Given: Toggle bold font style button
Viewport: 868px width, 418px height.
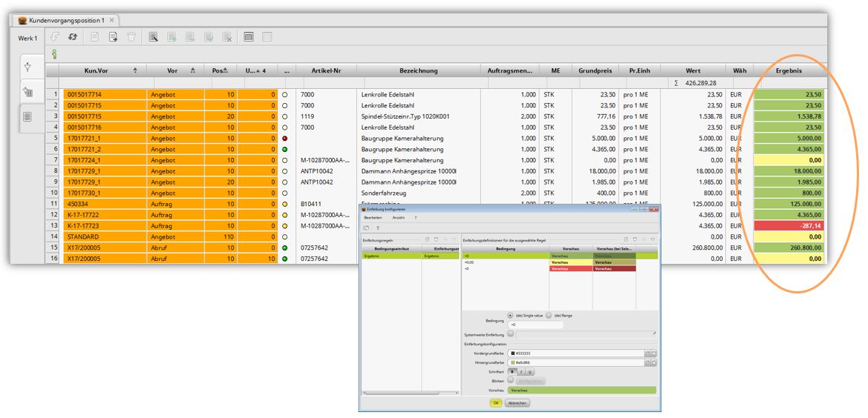Looking at the screenshot, I should pos(512,371).
